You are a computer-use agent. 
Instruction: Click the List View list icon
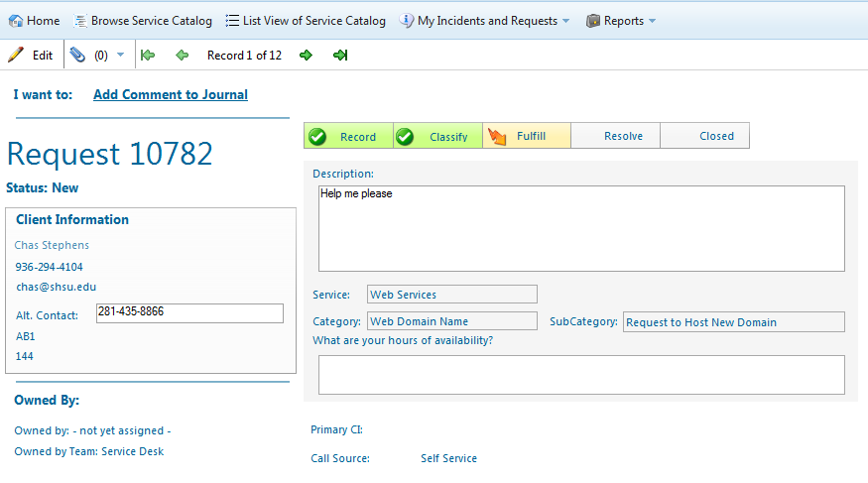[x=232, y=21]
